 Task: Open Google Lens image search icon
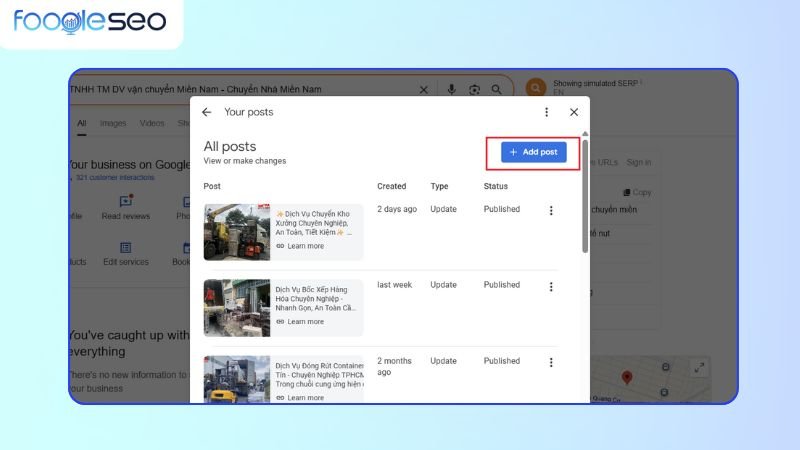[474, 90]
